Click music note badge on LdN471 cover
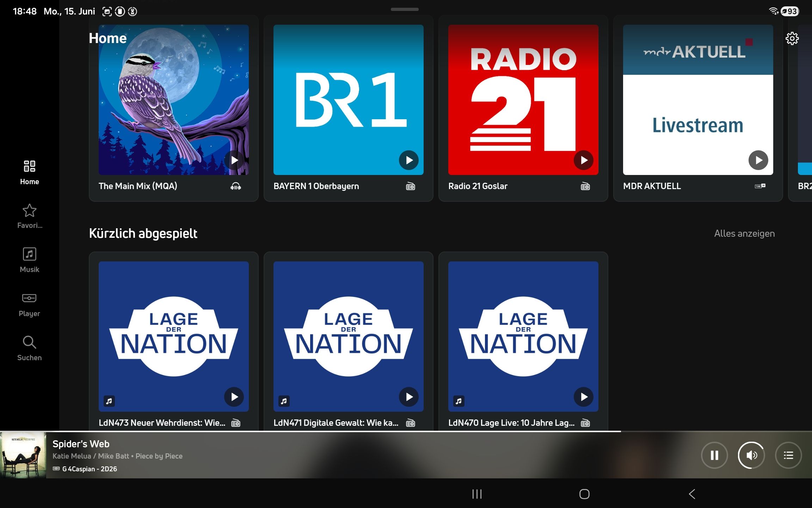The image size is (812, 508). click(x=284, y=401)
